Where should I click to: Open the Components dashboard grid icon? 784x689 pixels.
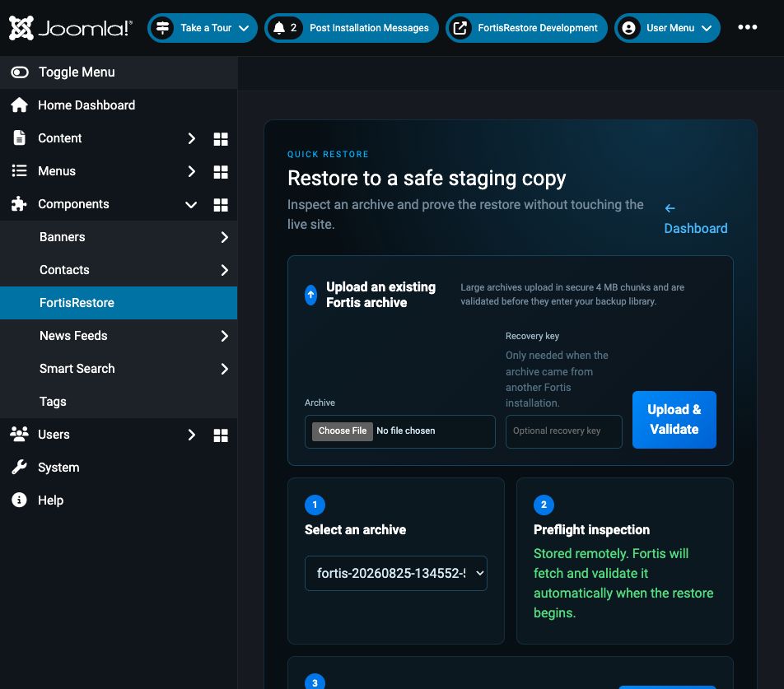[x=221, y=205]
